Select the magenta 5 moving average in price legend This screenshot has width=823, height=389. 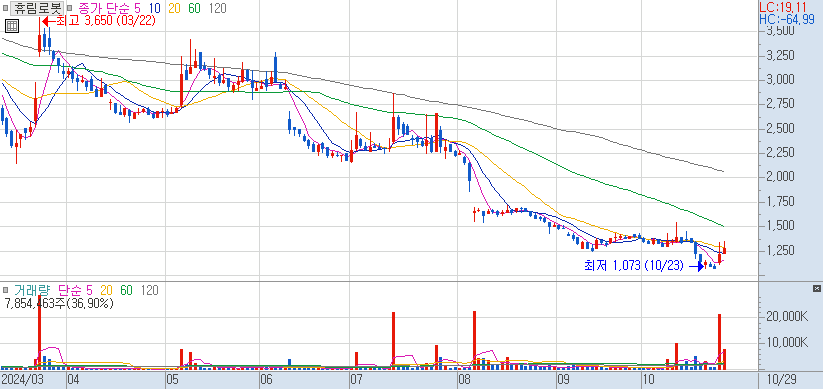tap(139, 8)
